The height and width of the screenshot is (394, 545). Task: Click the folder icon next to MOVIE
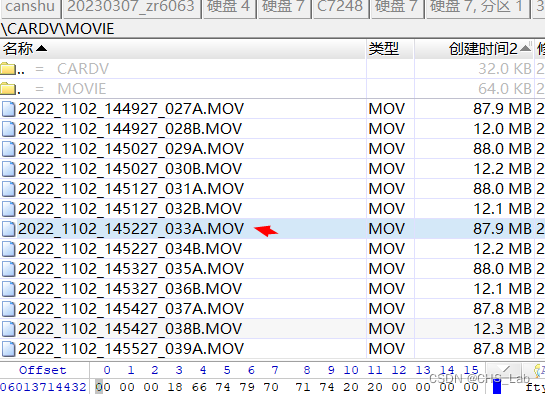[8, 89]
